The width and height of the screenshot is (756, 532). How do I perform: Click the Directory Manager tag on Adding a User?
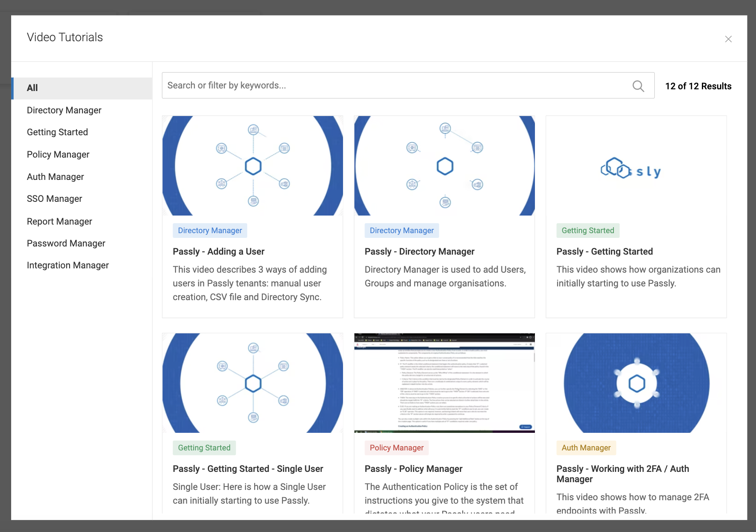click(210, 230)
